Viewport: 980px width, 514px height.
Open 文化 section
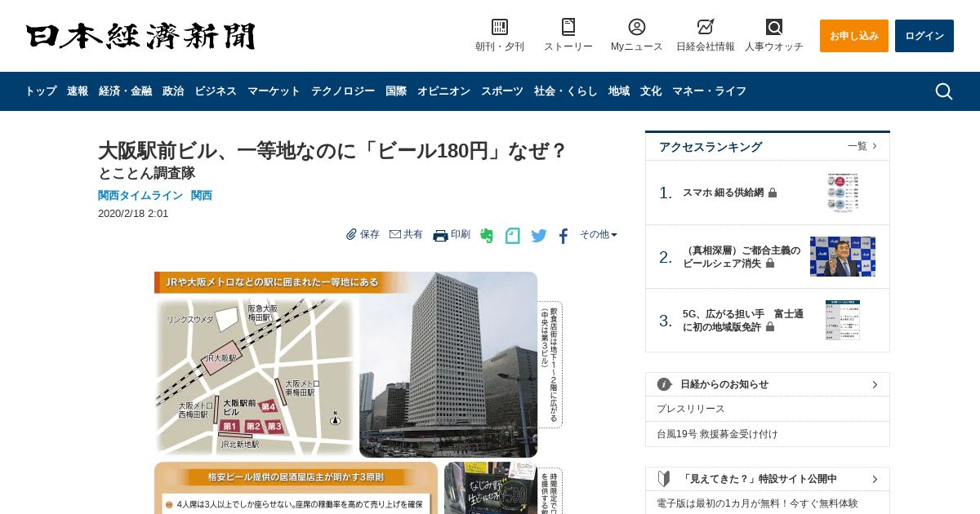pyautogui.click(x=651, y=91)
